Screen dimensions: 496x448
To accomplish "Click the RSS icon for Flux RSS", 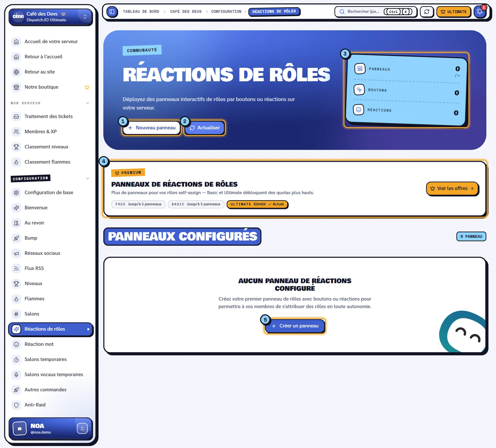I will (16, 269).
